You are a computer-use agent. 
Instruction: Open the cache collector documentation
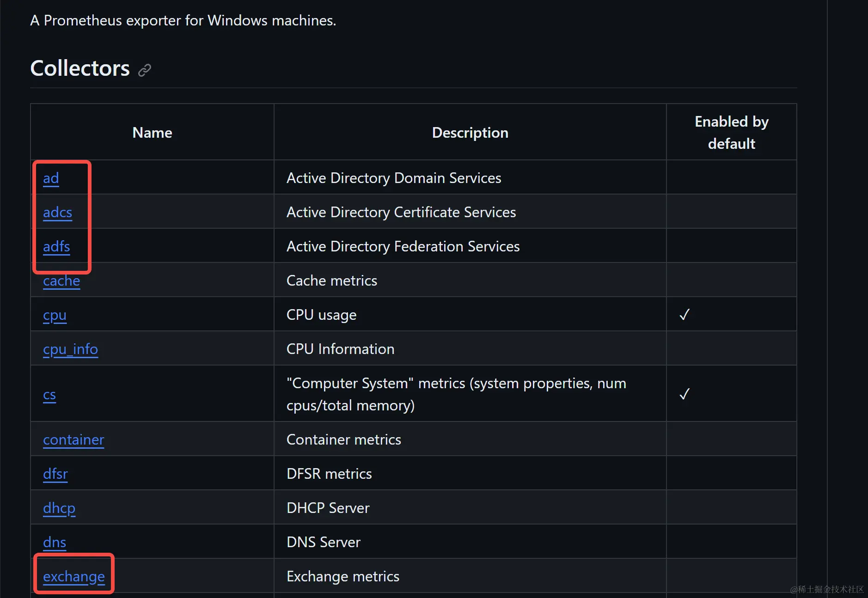[x=61, y=281]
